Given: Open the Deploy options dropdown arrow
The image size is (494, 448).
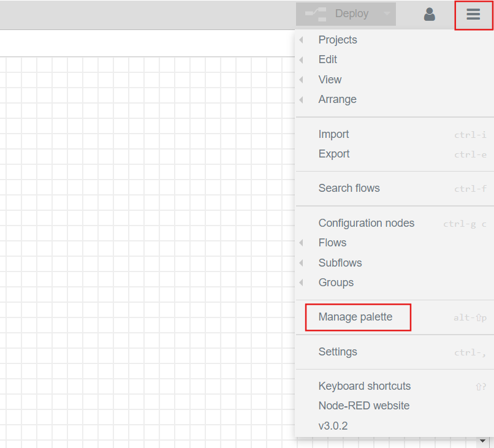Looking at the screenshot, I should 388,13.
